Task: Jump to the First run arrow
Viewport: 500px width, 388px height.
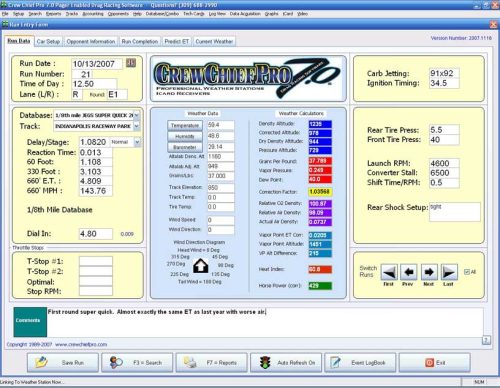Action: click(x=389, y=272)
